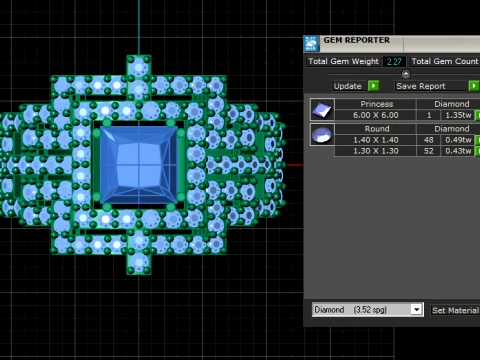
Task: Click the green button on 0.49tw row
Action: tap(477, 140)
